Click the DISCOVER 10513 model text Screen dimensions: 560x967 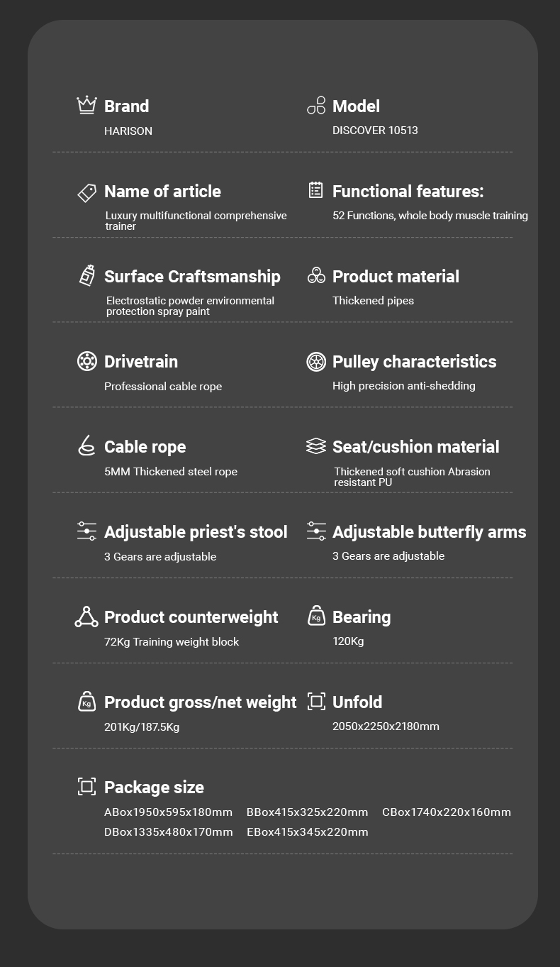point(375,131)
